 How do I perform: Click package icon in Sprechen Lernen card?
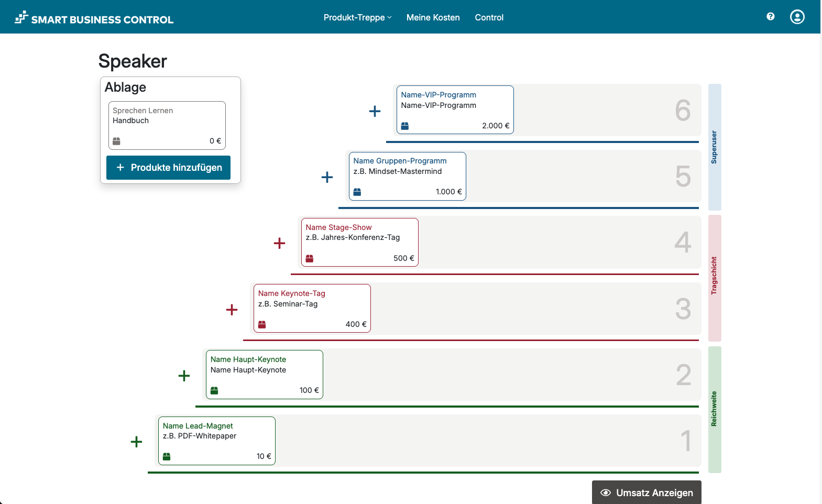click(x=116, y=141)
